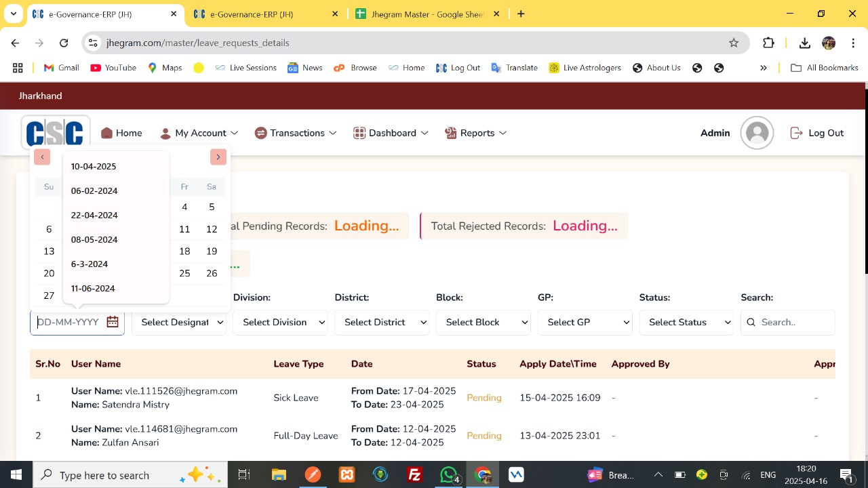Switch to the second e-Governance-ERP tab
The image size is (868, 488).
pyautogui.click(x=266, y=14)
